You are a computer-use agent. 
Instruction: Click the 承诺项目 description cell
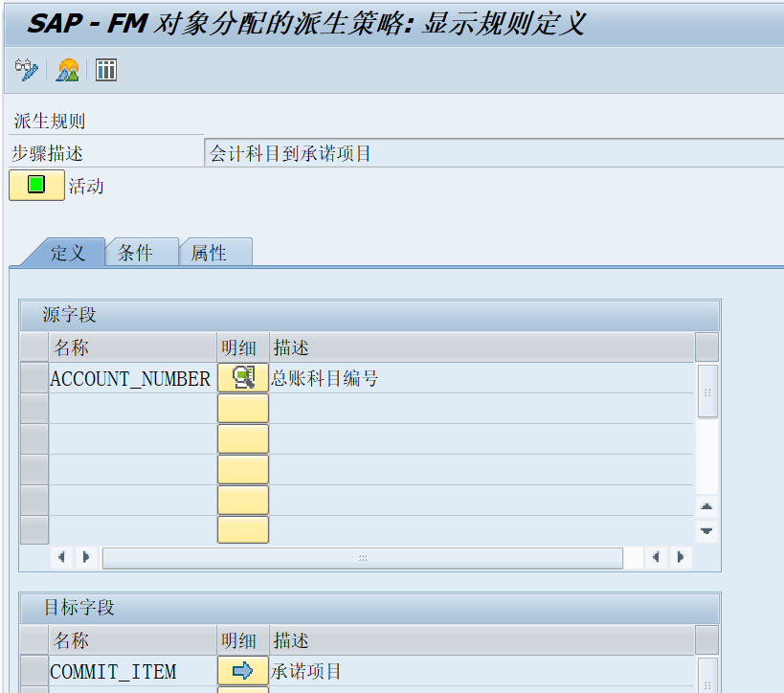[482, 671]
